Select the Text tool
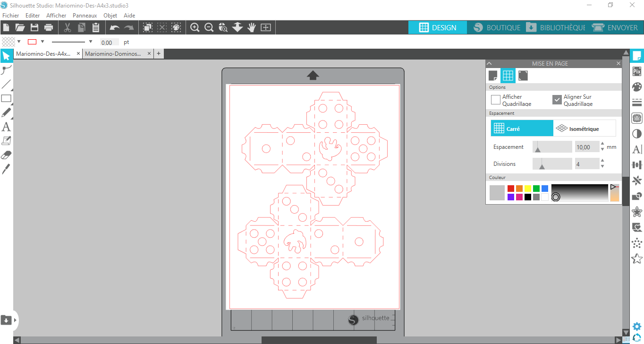Screen dimensions: 644x344 click(x=6, y=127)
